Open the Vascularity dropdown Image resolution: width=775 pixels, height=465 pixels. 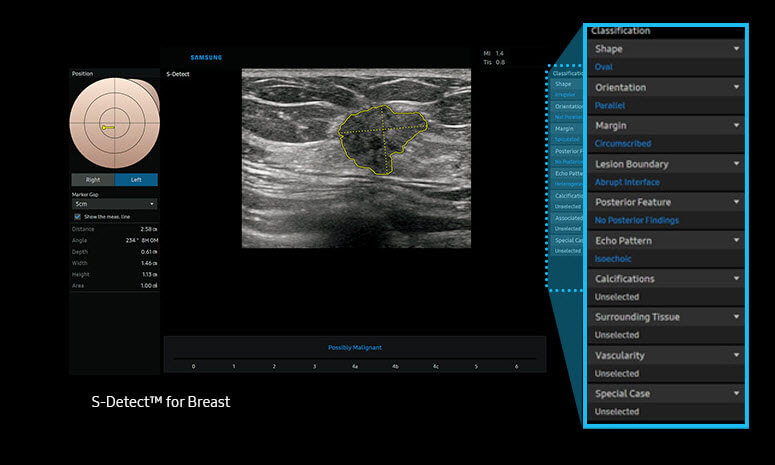[666, 355]
